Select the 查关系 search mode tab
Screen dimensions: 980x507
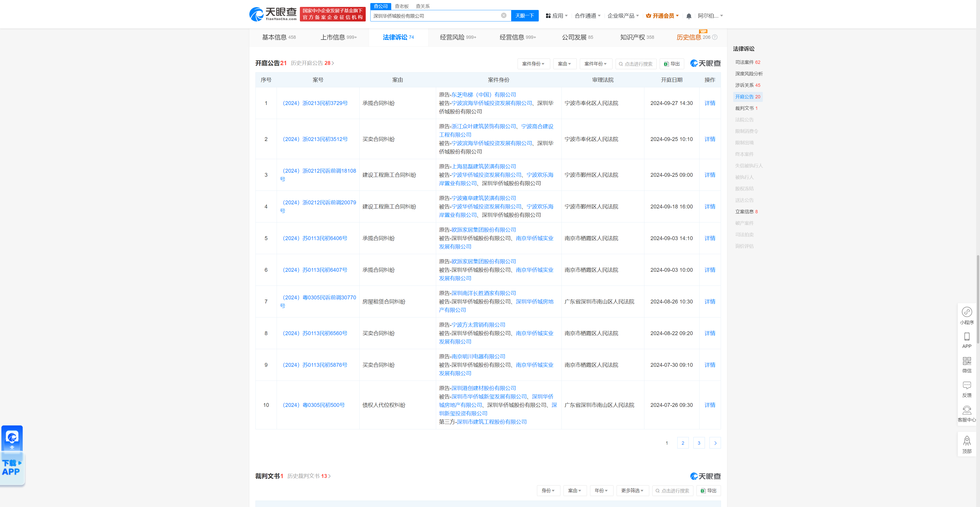click(x=422, y=6)
